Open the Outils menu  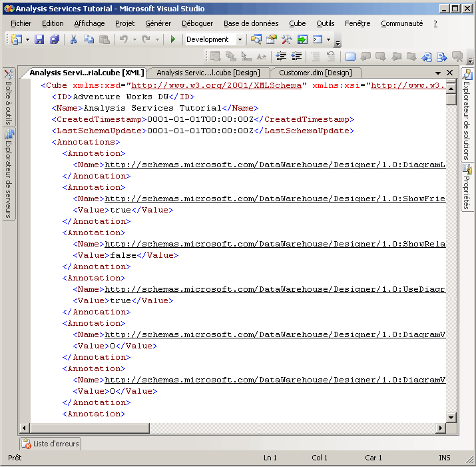[x=326, y=23]
